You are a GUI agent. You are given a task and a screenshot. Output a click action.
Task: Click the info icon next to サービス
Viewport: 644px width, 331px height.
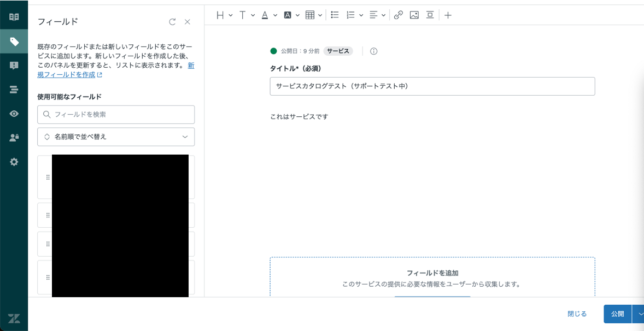374,51
